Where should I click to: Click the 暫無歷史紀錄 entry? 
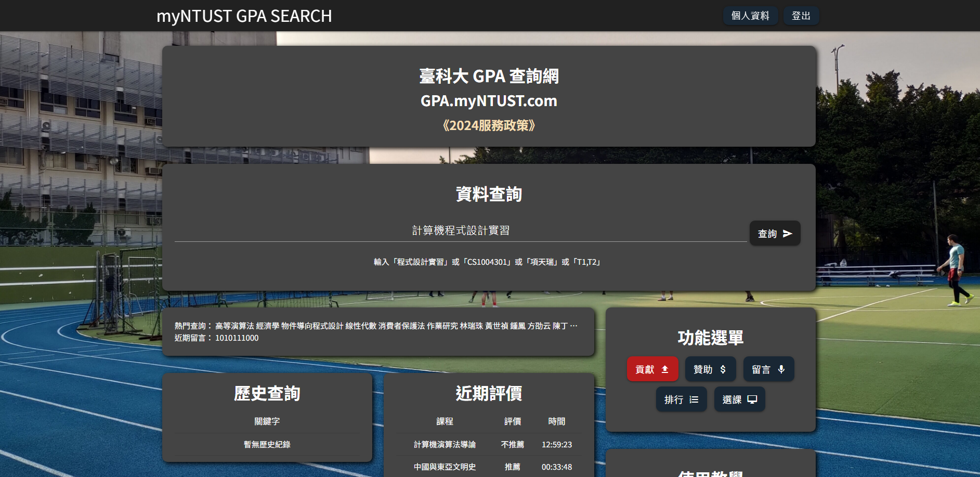(267, 445)
